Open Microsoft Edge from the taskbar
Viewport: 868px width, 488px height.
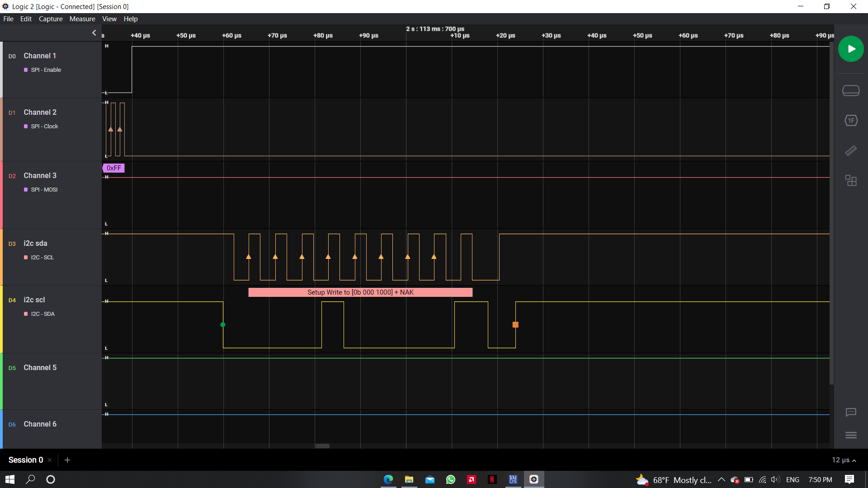[x=388, y=479]
